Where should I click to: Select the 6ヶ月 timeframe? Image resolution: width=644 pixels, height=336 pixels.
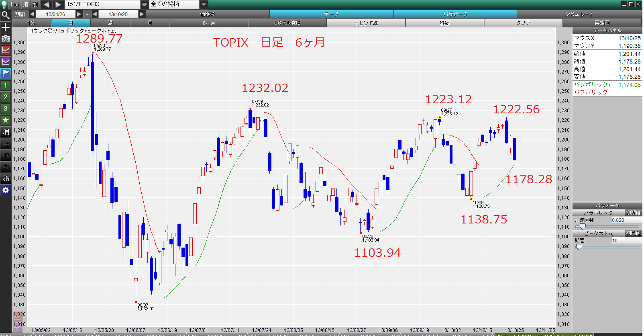pyautogui.click(x=209, y=23)
